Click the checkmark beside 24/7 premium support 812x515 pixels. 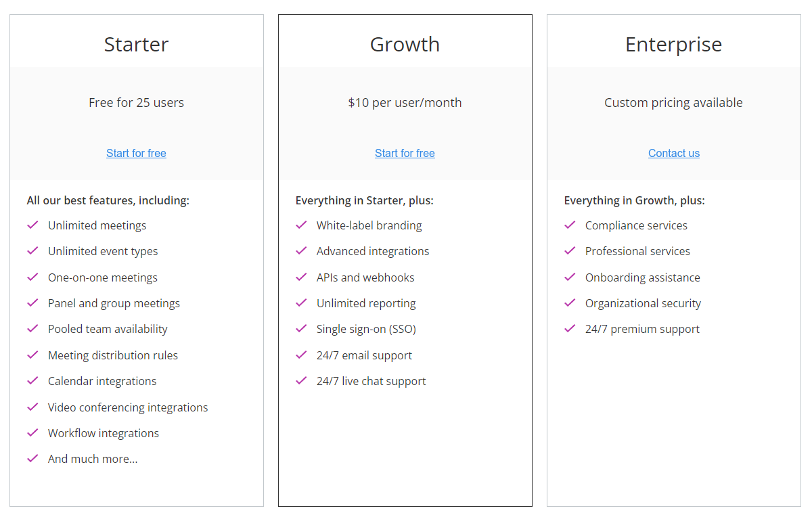click(x=570, y=328)
